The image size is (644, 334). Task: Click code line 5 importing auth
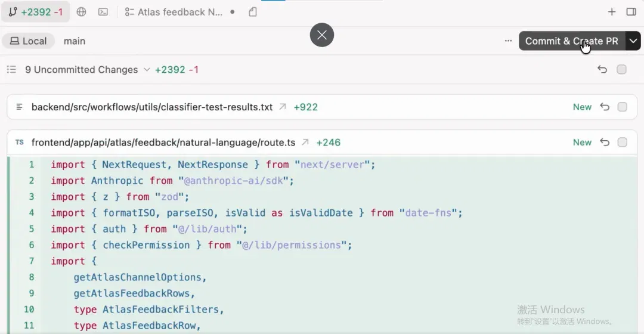click(149, 229)
